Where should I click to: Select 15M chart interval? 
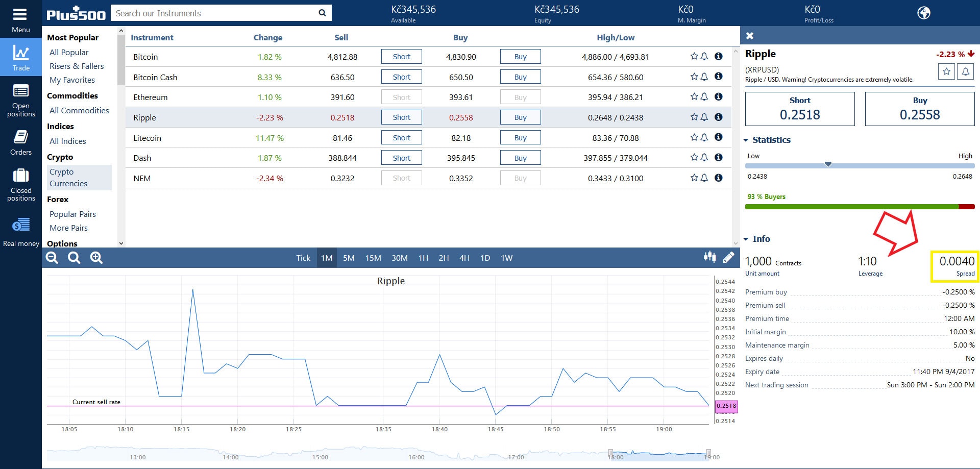coord(373,258)
